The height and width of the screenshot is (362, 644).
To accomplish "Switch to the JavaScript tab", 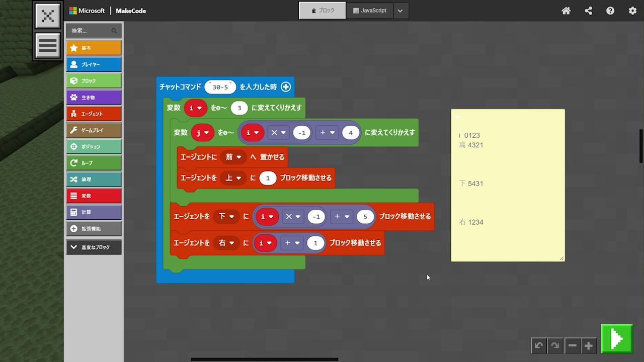I will 370,11.
